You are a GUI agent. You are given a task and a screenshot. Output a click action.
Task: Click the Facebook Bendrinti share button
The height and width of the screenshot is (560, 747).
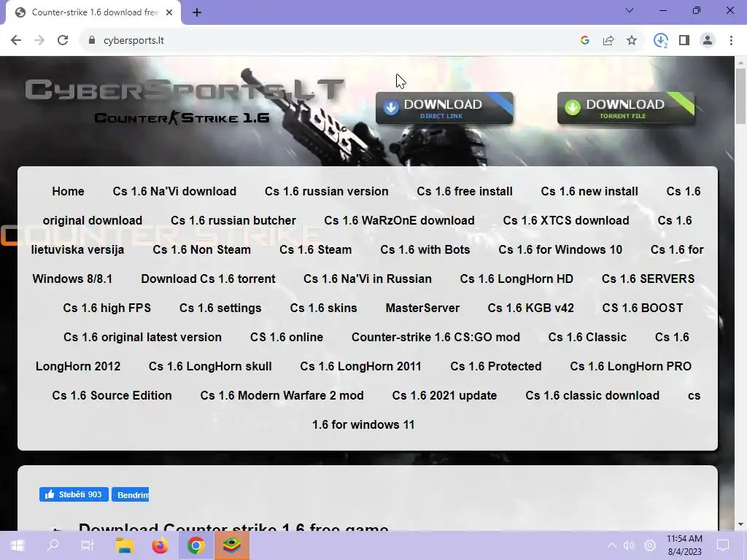130,494
